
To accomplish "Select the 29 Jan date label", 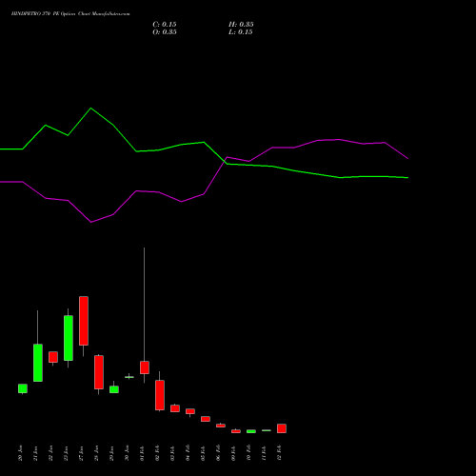I will click(111, 453).
